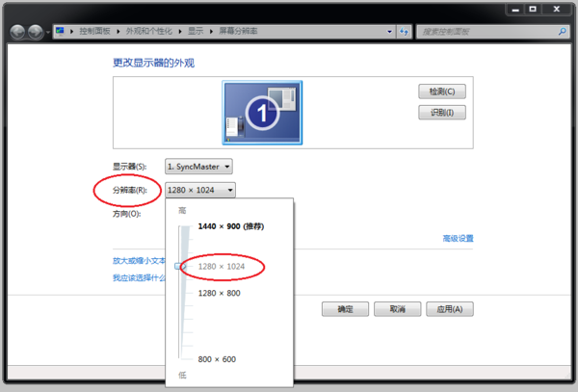This screenshot has width=578, height=392.
Task: Choose 1280 × 800 on resolution slider
Action: pos(220,293)
